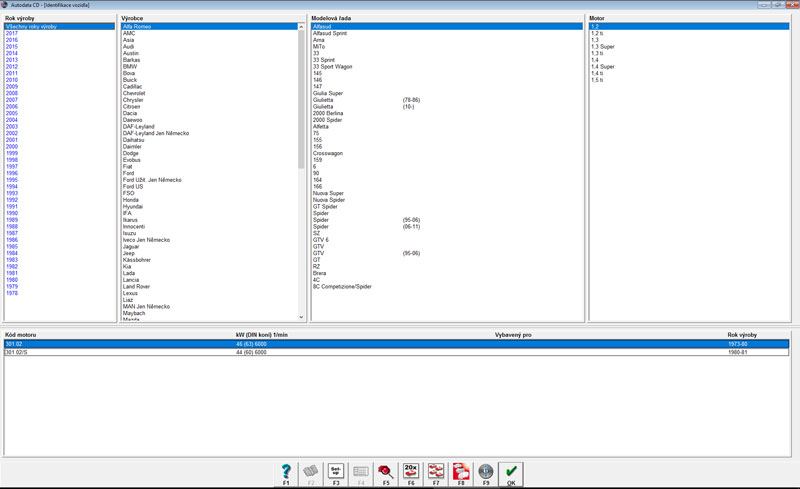This screenshot has height=489, width=800.
Task: Select '33 Sport Wagon' model
Action: (x=332, y=66)
